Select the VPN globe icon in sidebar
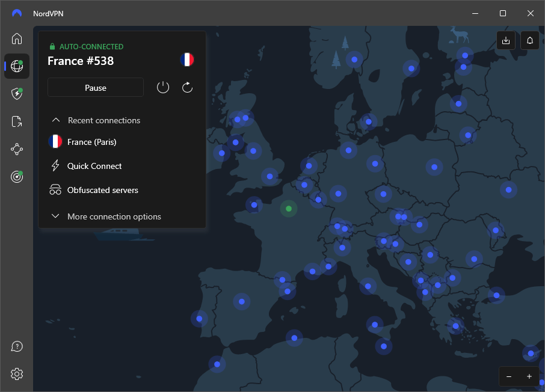The height and width of the screenshot is (392, 545). click(17, 66)
